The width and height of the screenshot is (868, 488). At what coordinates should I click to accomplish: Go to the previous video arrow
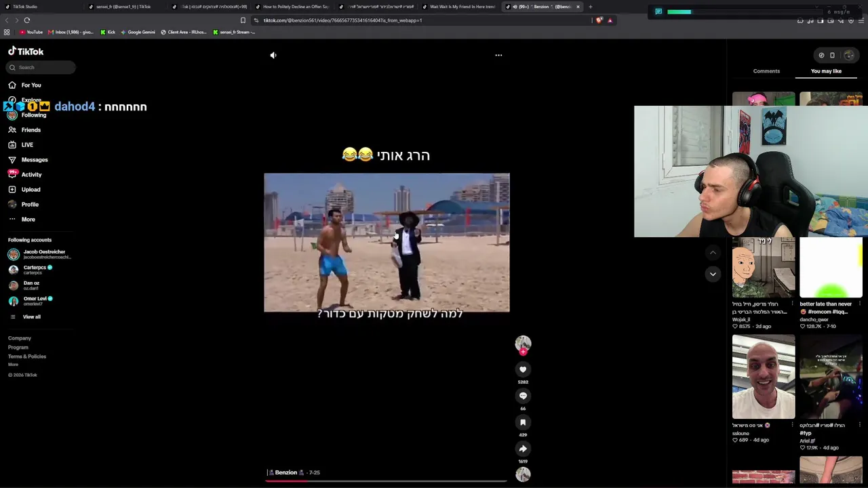pos(713,253)
